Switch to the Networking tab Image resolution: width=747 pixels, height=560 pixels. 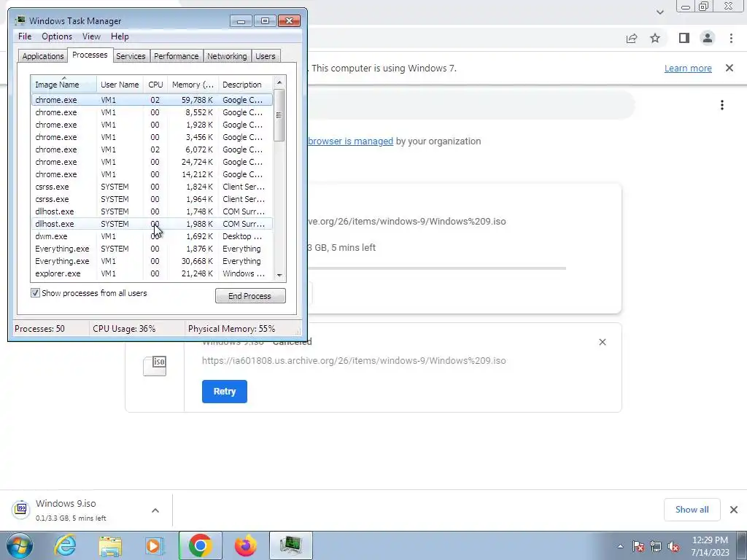(227, 55)
